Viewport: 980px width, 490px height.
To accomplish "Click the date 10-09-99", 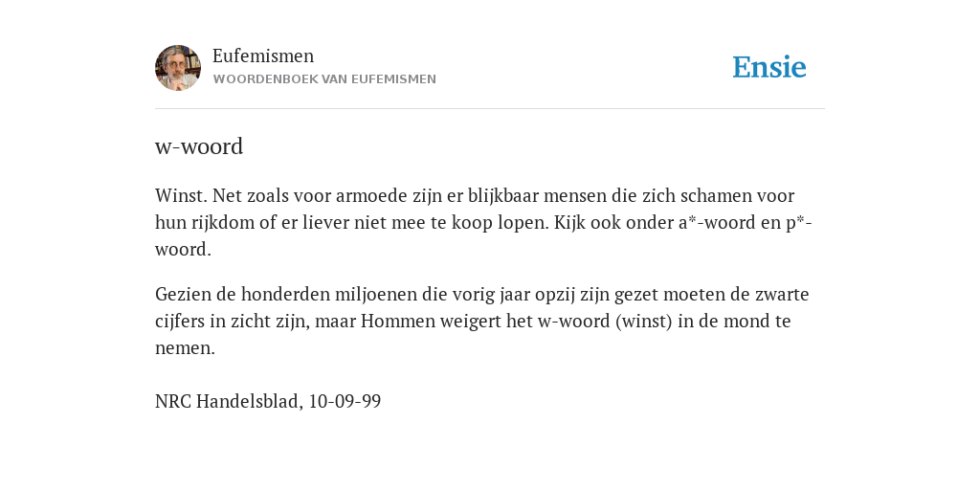I will [345, 401].
